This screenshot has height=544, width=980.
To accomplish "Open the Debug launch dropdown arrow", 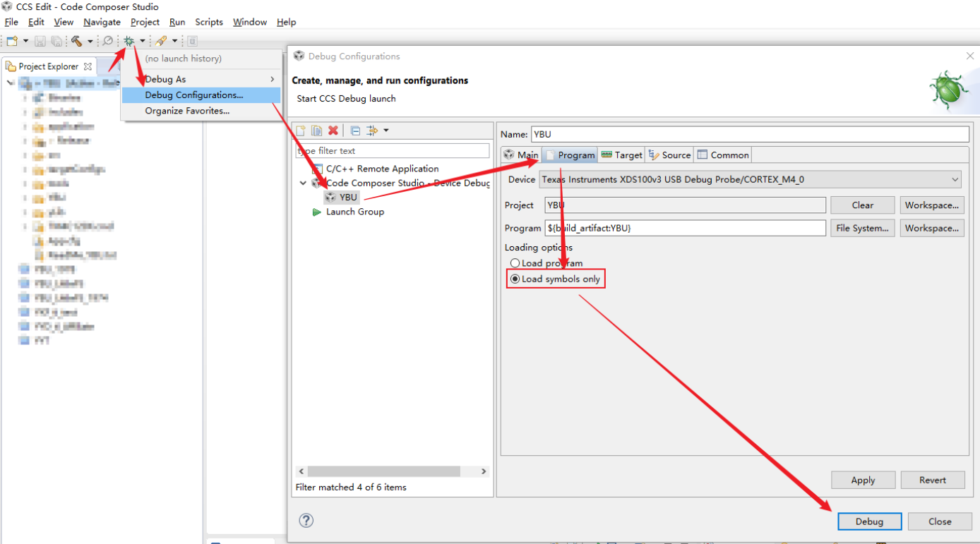I will click(x=142, y=41).
